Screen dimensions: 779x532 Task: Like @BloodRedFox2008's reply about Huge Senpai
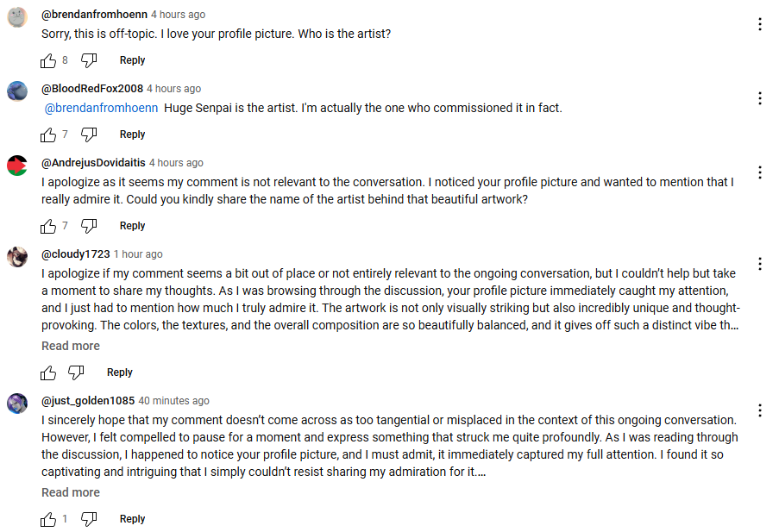pyautogui.click(x=48, y=135)
